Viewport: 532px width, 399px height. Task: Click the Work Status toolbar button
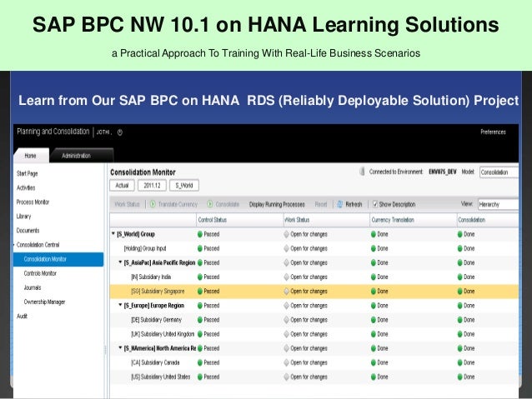click(x=128, y=204)
